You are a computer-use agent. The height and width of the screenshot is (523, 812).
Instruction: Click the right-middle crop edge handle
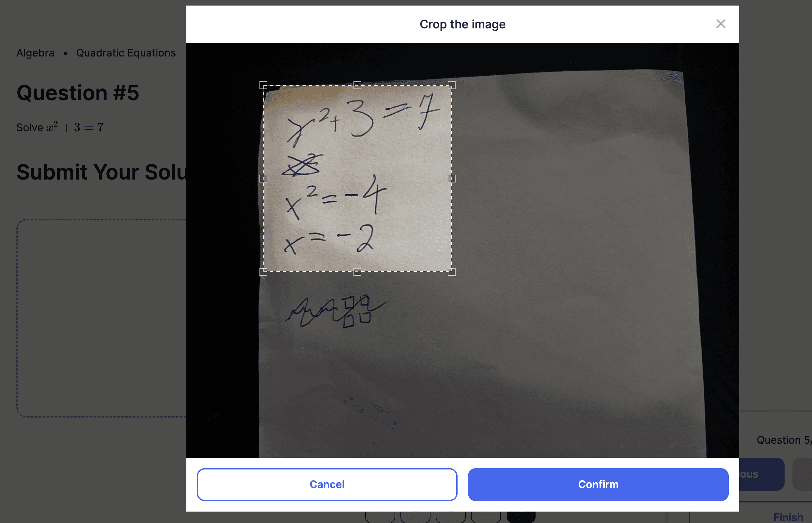click(x=451, y=179)
